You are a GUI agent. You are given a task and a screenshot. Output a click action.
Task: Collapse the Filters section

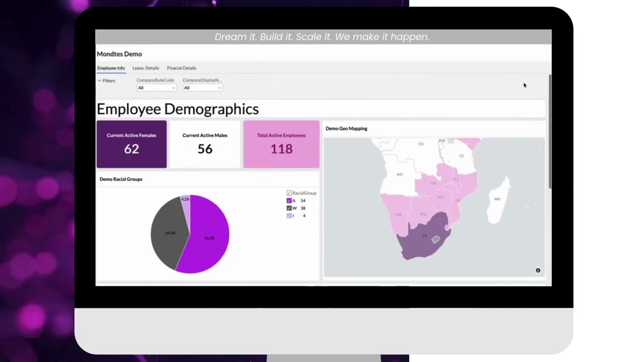pos(106,80)
